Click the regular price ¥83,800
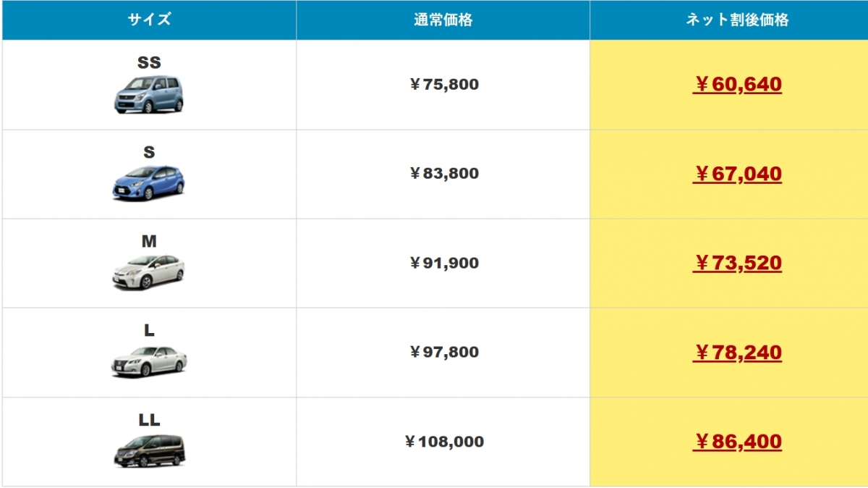 (x=443, y=174)
